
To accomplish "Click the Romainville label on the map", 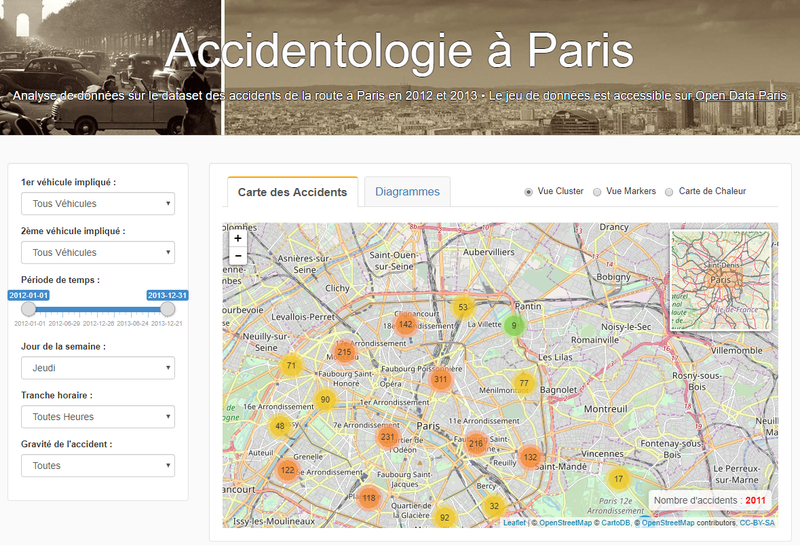I will pyautogui.click(x=594, y=340).
